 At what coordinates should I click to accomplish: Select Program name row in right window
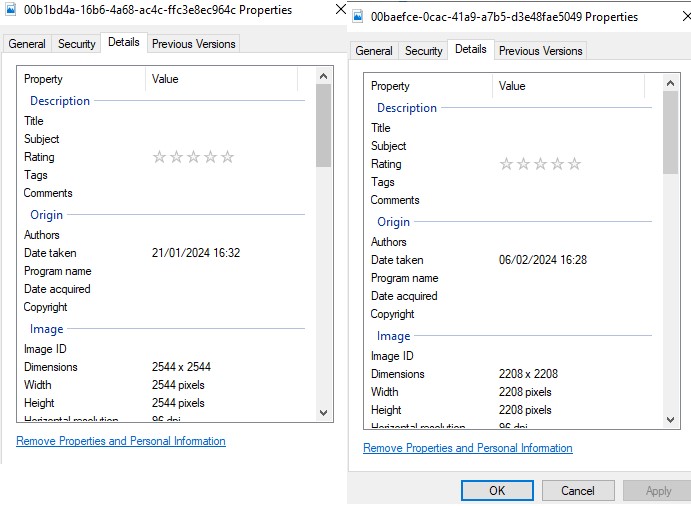511,278
